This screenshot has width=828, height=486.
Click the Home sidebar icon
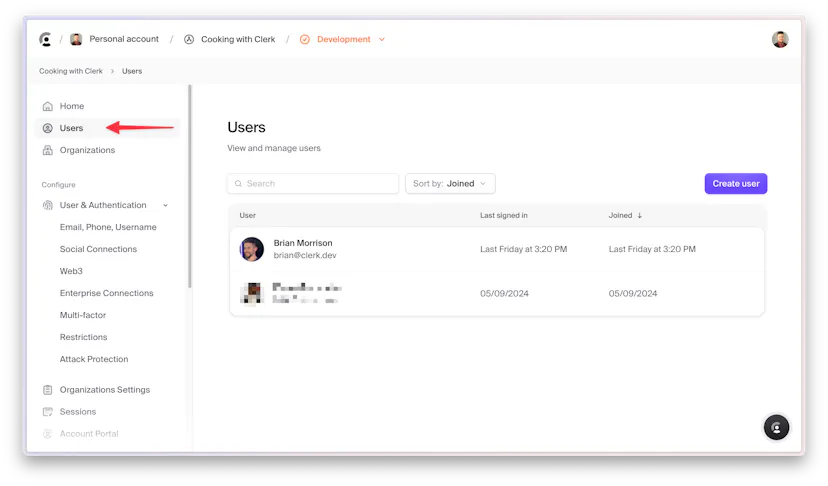point(48,106)
